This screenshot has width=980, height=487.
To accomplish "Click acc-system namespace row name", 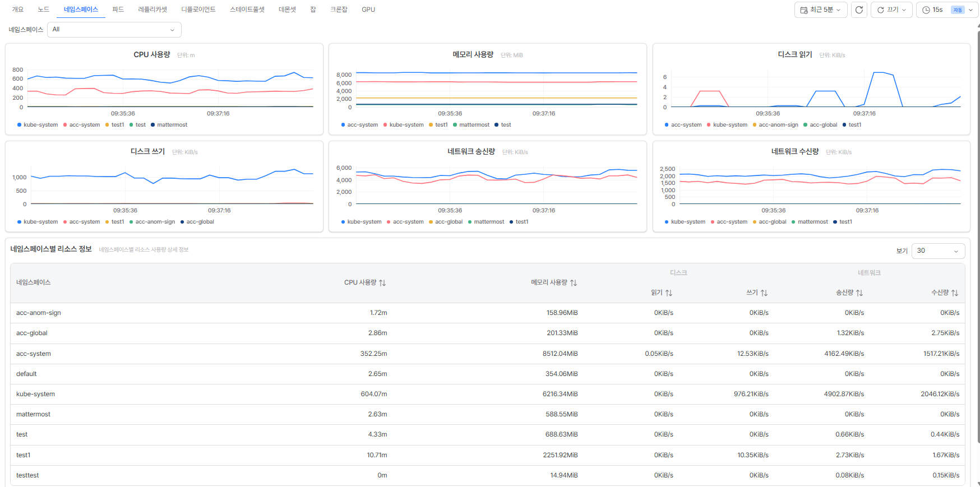I will 34,354.
